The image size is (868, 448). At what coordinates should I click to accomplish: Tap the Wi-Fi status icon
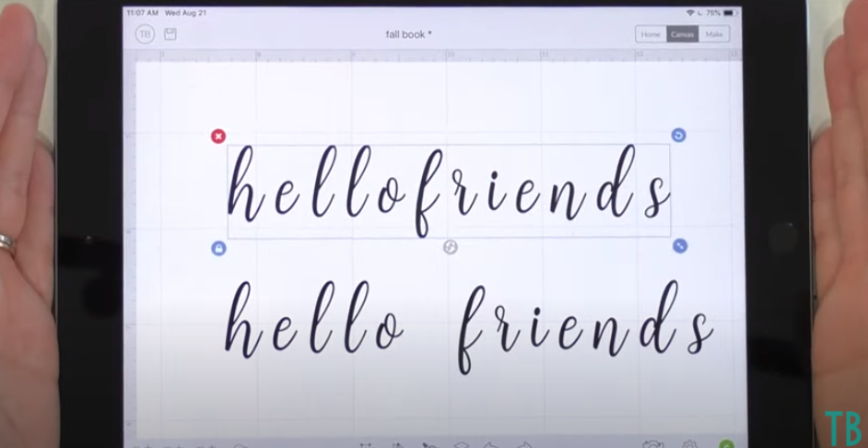click(x=690, y=13)
